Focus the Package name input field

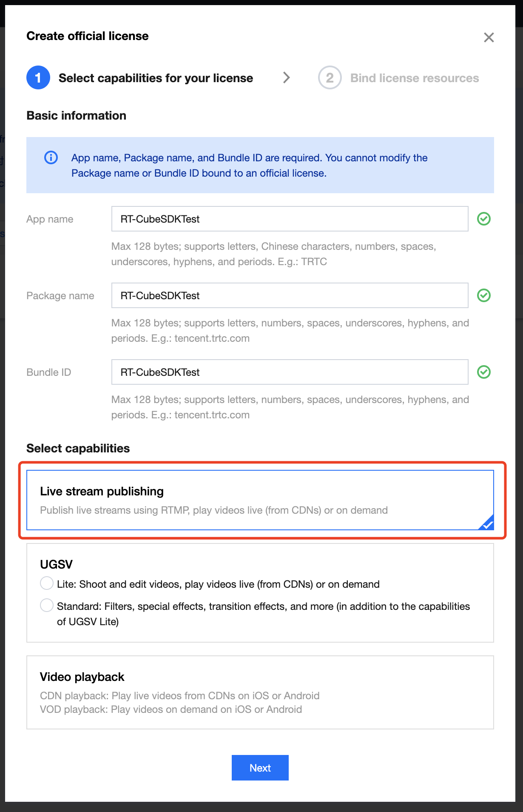[290, 295]
